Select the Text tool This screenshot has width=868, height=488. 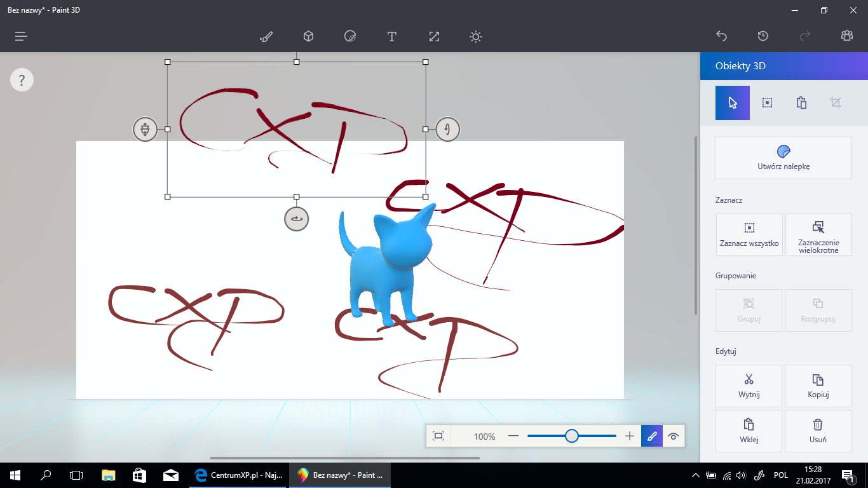tap(392, 36)
